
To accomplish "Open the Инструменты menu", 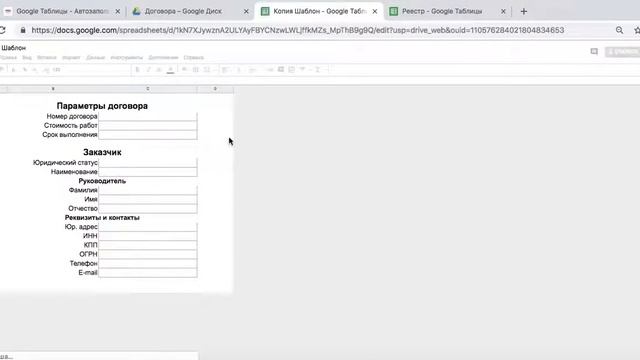I will [x=127, y=58].
